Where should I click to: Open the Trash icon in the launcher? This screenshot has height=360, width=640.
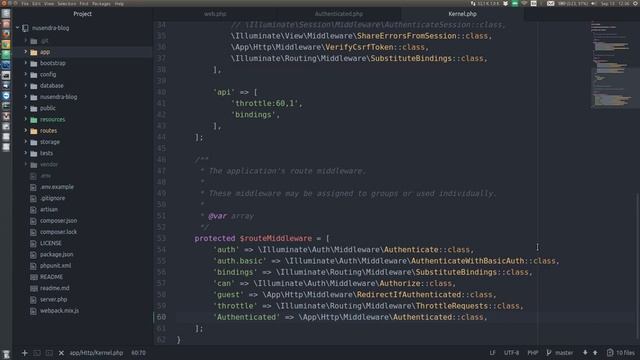point(6,354)
